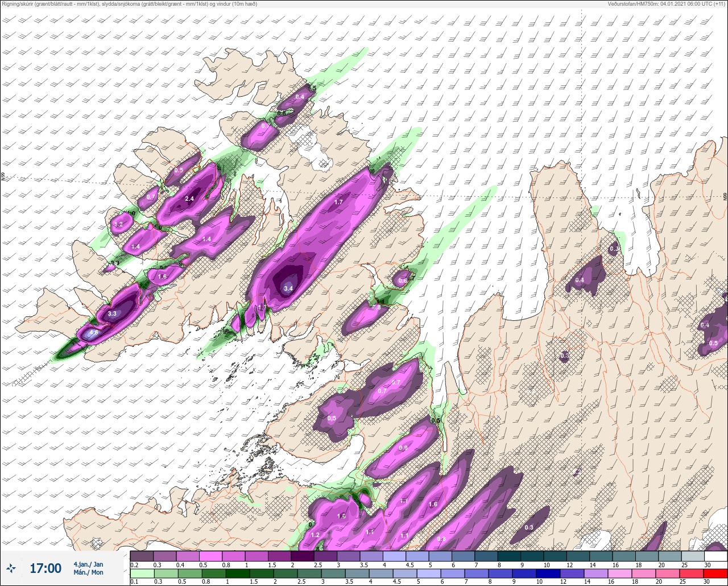Click the wind compass logo beside 17:00

click(11, 568)
